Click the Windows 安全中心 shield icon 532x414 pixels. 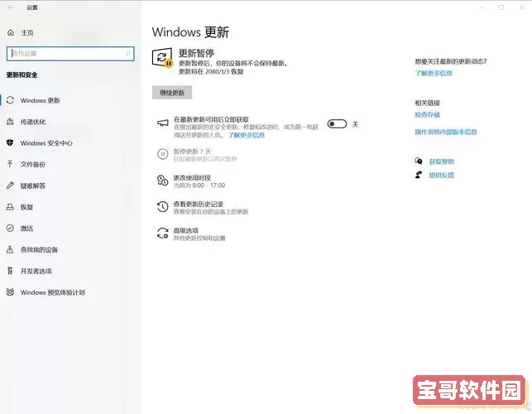10,142
